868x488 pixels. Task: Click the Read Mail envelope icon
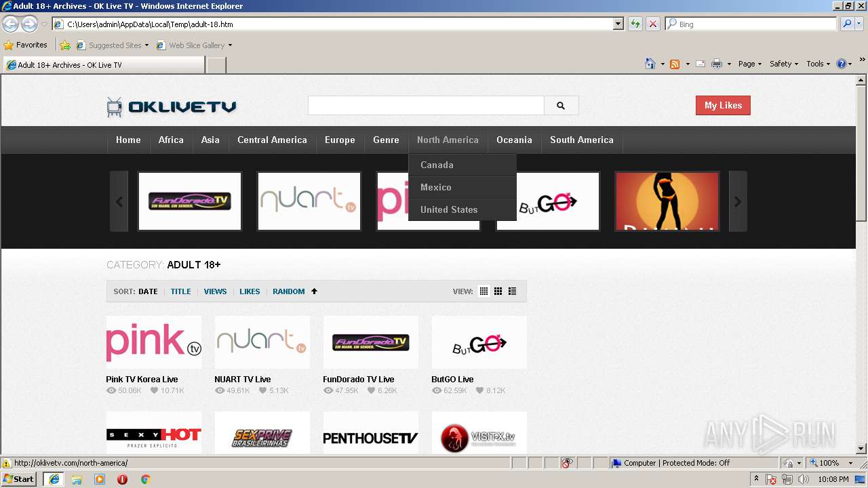pyautogui.click(x=701, y=64)
